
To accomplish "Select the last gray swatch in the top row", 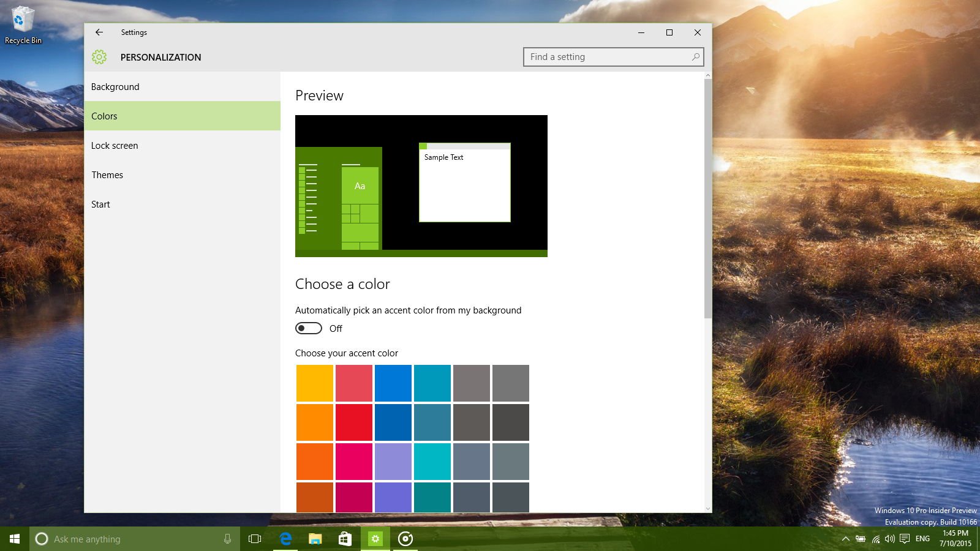I will click(511, 383).
